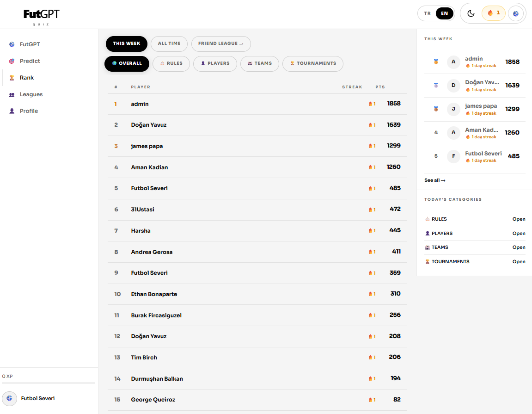This screenshot has width=532, height=414.
Task: Open TEAMS in Today's Categories
Action: pos(475,247)
